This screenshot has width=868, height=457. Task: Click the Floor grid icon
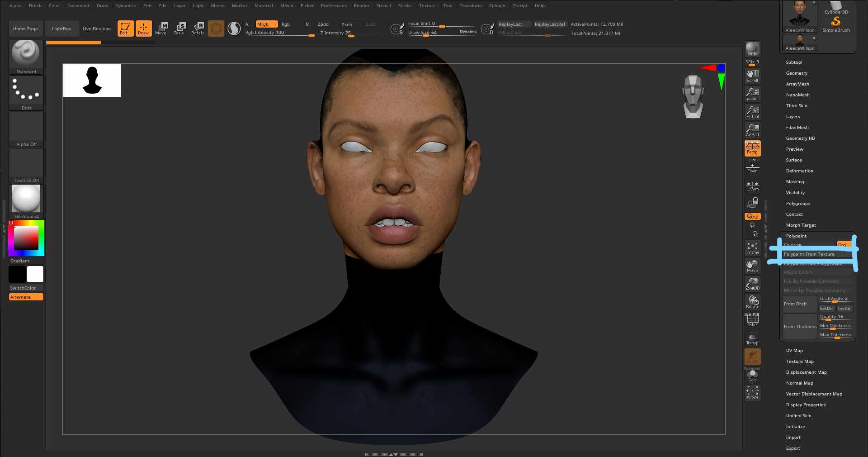click(752, 168)
